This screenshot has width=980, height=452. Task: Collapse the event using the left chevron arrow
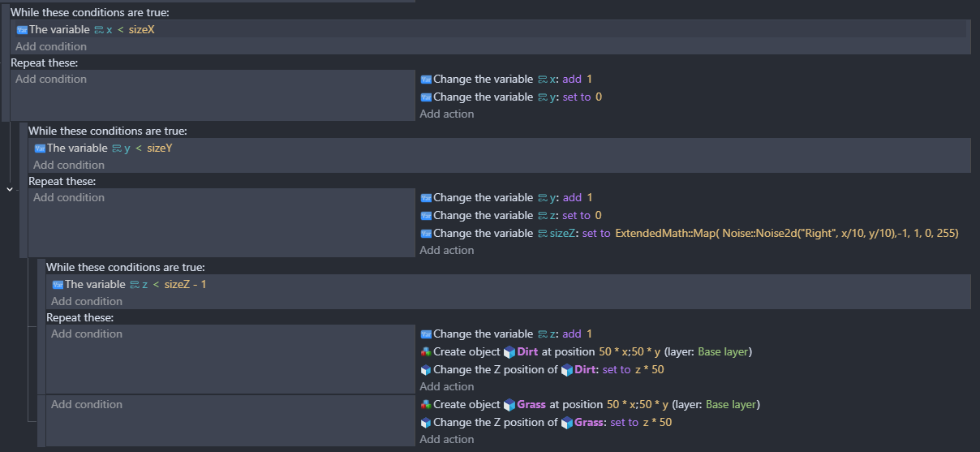coord(9,189)
